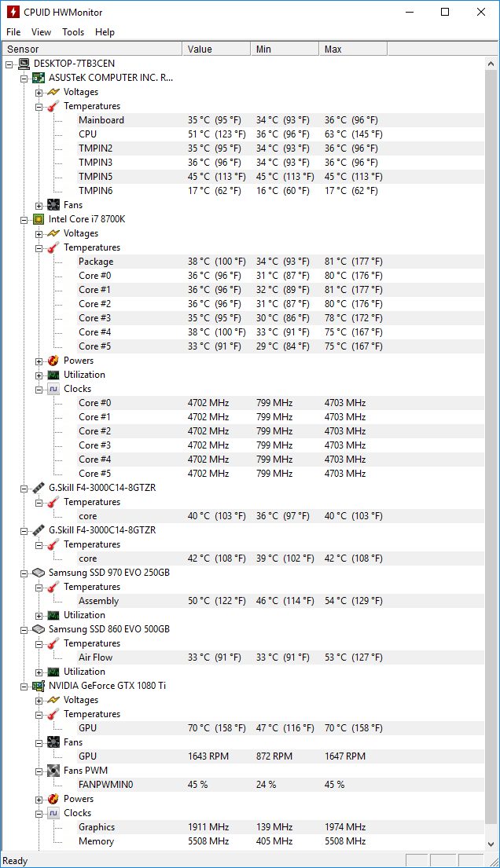Click the ASUSTeK Fans icon
The height and width of the screenshot is (868, 500).
[x=53, y=205]
